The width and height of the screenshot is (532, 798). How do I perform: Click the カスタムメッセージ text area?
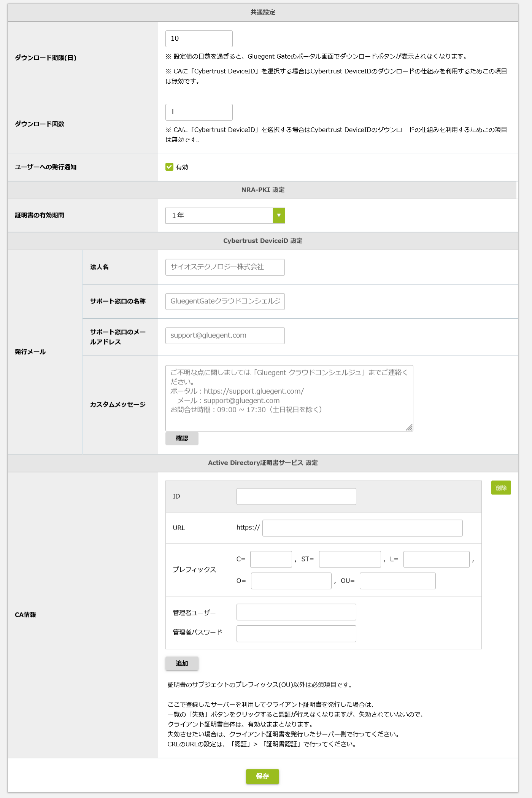pyautogui.click(x=289, y=398)
